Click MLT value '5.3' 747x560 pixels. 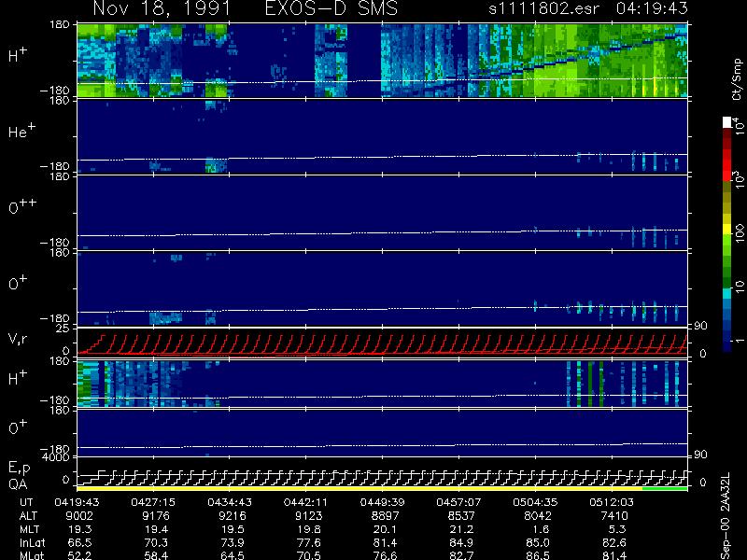pos(618,529)
